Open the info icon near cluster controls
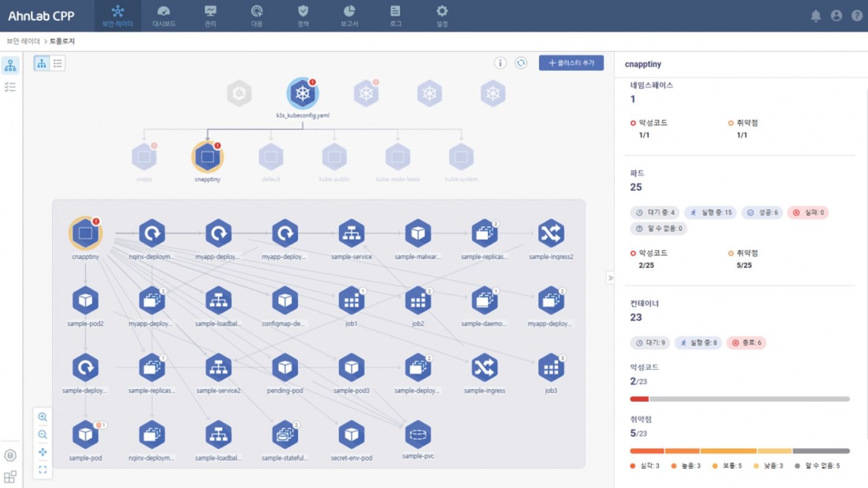The width and height of the screenshot is (868, 488). click(x=500, y=63)
